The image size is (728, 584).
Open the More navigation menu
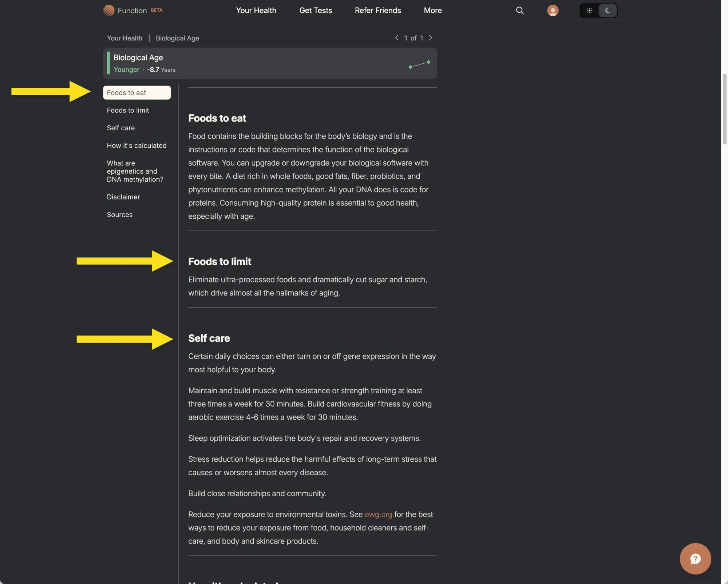pos(432,10)
